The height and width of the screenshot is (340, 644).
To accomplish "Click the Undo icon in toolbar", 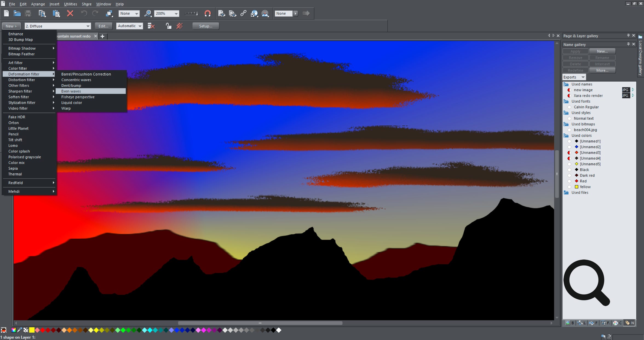I will click(x=84, y=14).
